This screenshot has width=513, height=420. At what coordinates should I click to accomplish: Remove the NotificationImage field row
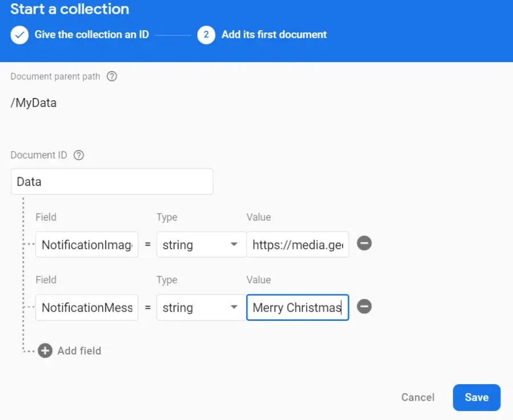pos(364,243)
